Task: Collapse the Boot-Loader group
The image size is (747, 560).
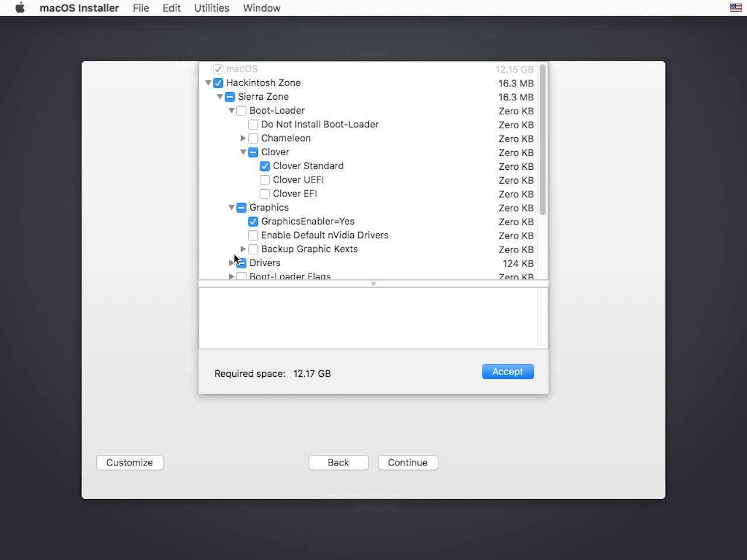Action: pos(232,111)
